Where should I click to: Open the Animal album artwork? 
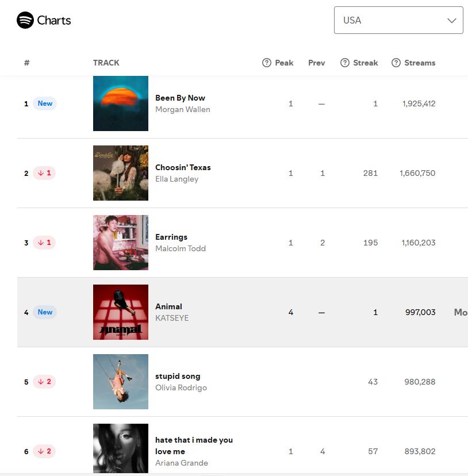pyautogui.click(x=121, y=312)
